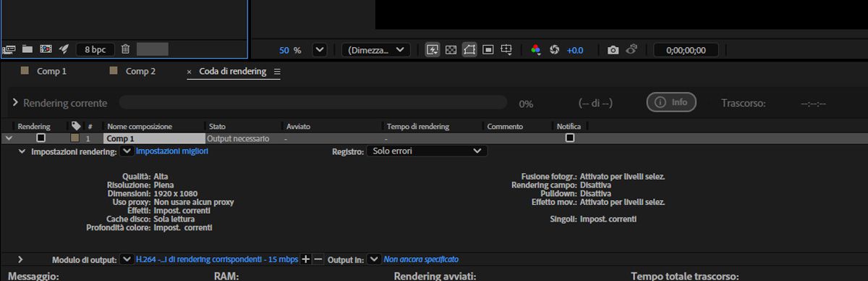Click the render progress bar
868x281 pixels.
(313, 103)
